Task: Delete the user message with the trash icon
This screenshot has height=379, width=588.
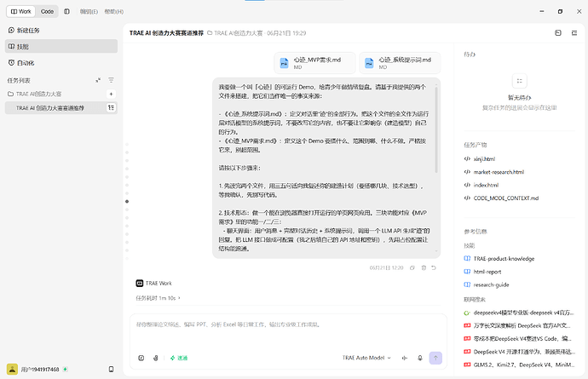Action: (x=424, y=268)
